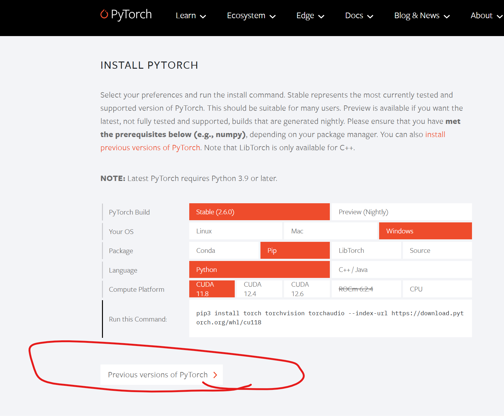The height and width of the screenshot is (420, 504).
Task: Choose Linux as your OS
Action: tap(235, 231)
